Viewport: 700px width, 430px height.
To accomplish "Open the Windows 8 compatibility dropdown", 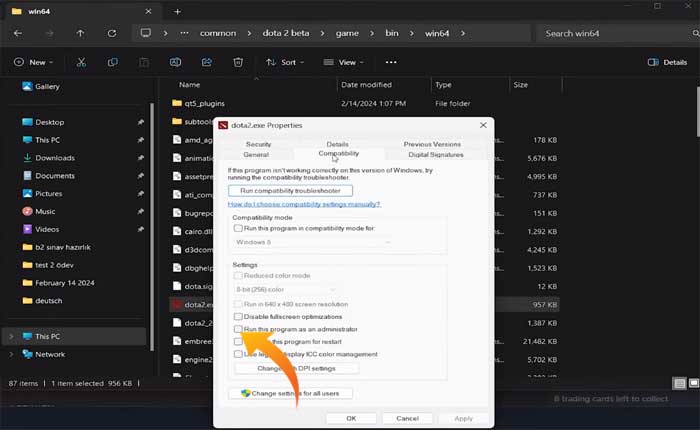I will (313, 242).
